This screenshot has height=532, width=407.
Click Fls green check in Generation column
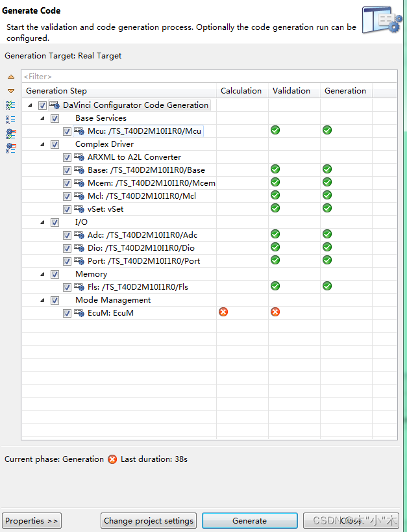point(327,286)
